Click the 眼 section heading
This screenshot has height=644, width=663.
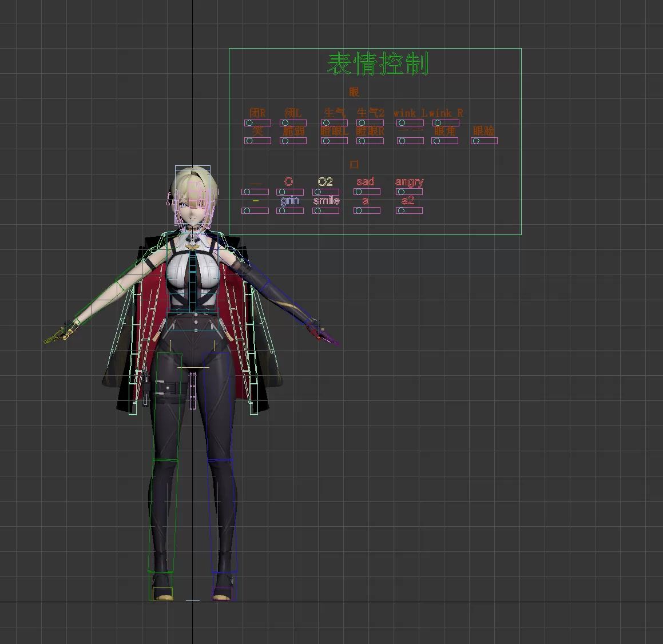pyautogui.click(x=354, y=92)
